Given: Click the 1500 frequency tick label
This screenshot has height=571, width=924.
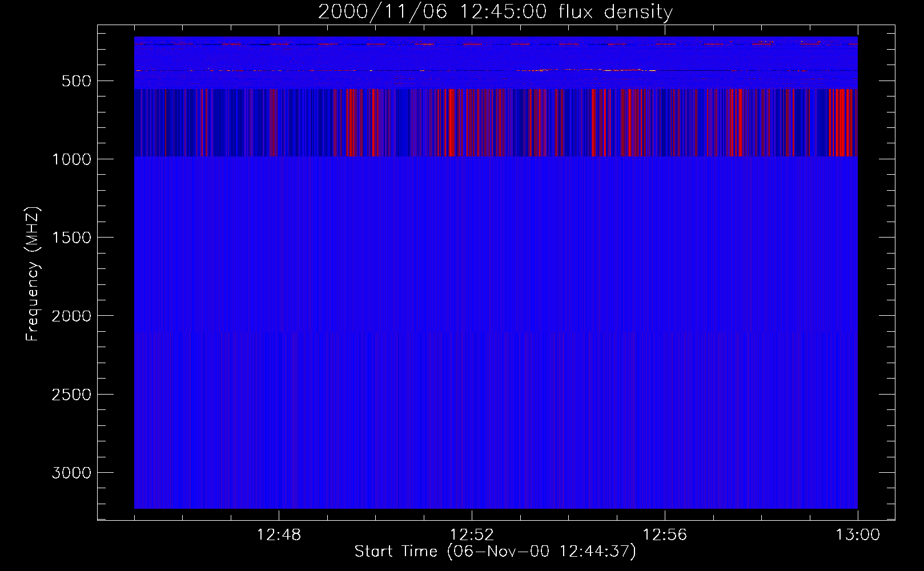Looking at the screenshot, I should point(71,238).
